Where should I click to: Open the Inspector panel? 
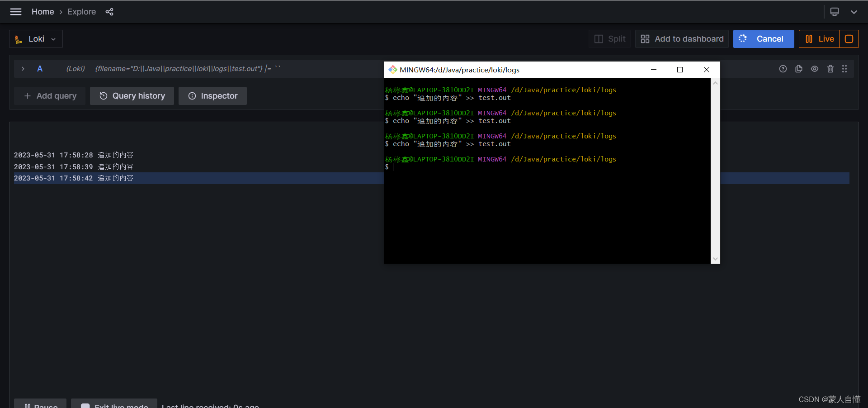pos(212,96)
